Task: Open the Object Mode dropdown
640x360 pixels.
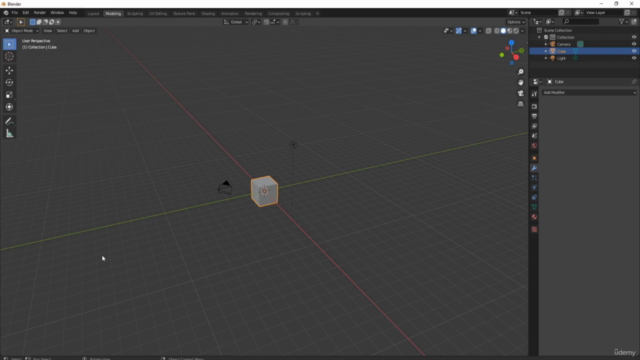Action: pos(21,31)
